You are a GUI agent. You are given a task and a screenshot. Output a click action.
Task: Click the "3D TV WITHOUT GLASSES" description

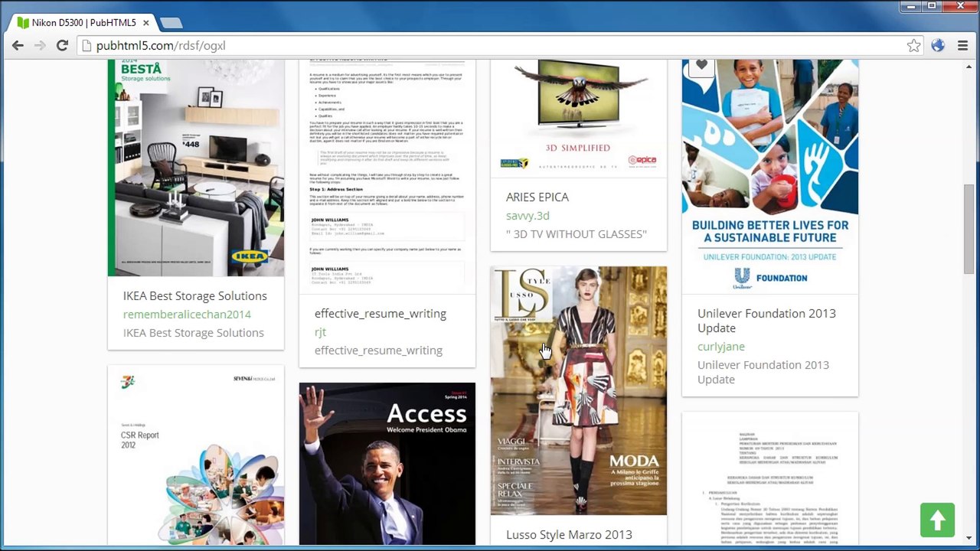[x=577, y=234]
